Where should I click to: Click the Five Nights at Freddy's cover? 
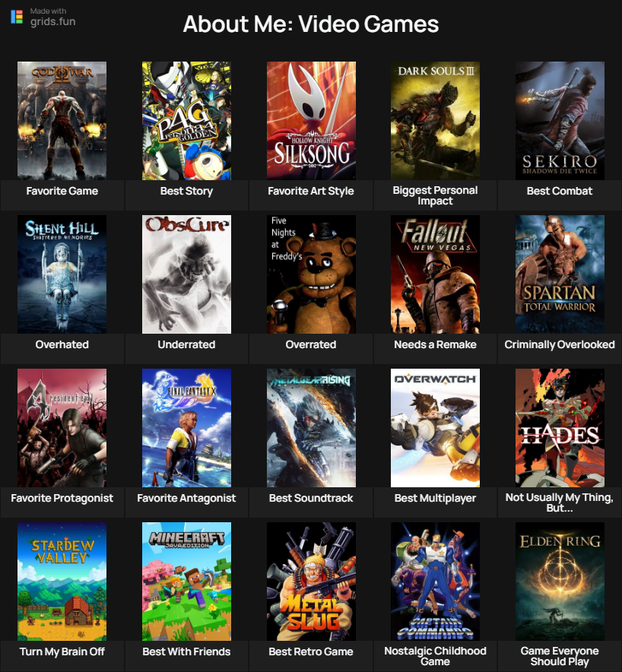point(311,274)
